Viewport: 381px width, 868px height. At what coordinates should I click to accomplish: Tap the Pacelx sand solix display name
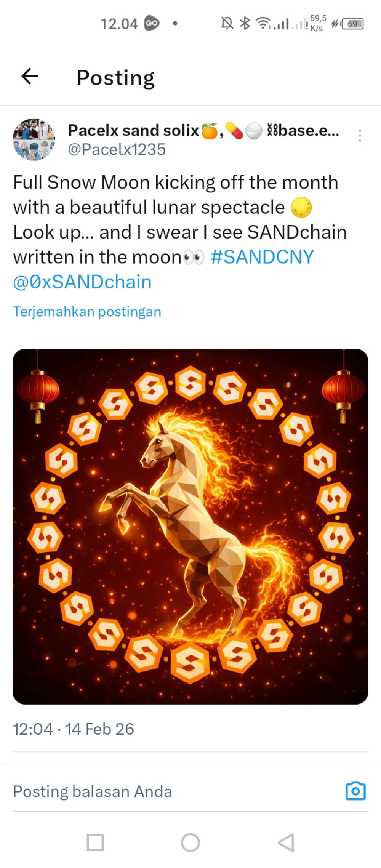click(133, 131)
